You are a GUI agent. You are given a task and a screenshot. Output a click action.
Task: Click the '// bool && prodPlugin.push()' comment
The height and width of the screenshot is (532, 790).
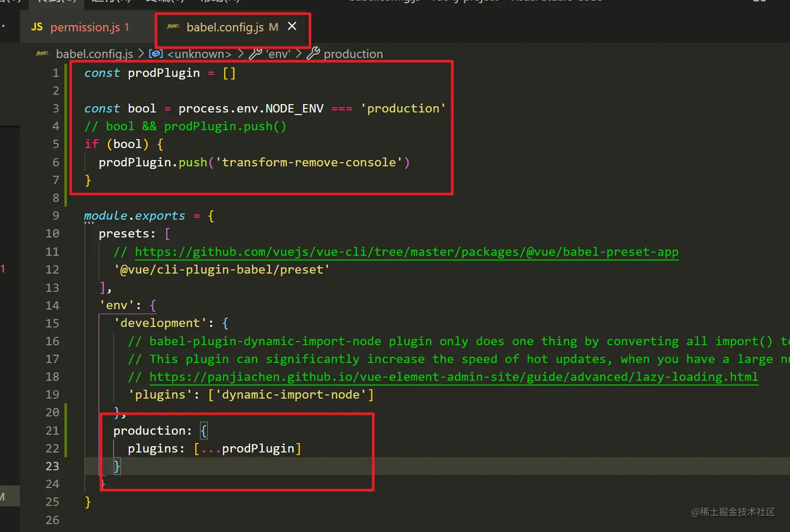coord(185,127)
